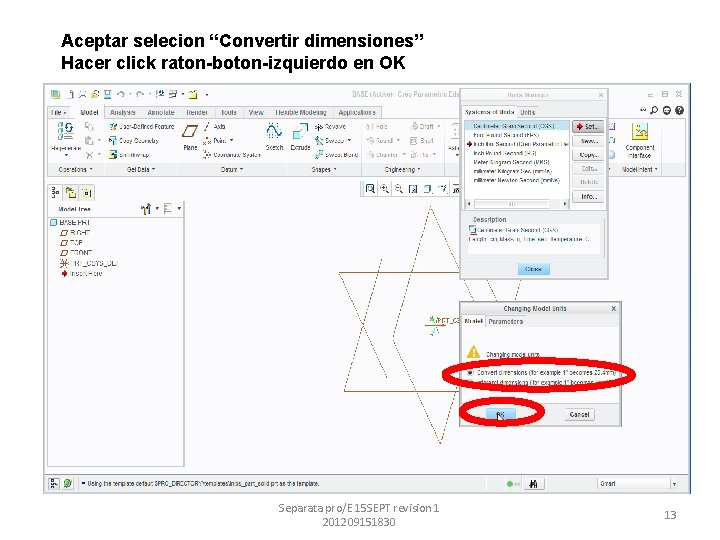Screen dimensions: 720x540
Task: Click Close button in Units Manager
Action: (x=534, y=269)
